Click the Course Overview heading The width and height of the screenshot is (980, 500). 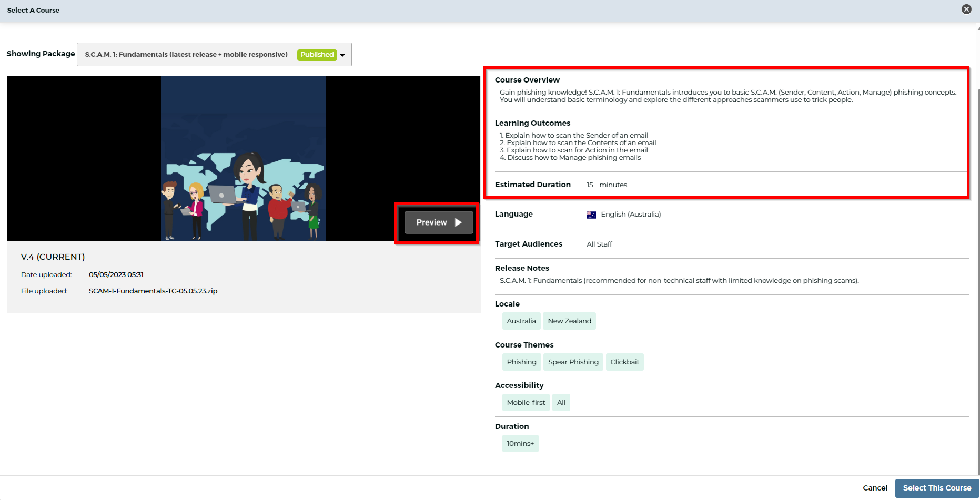coord(527,80)
